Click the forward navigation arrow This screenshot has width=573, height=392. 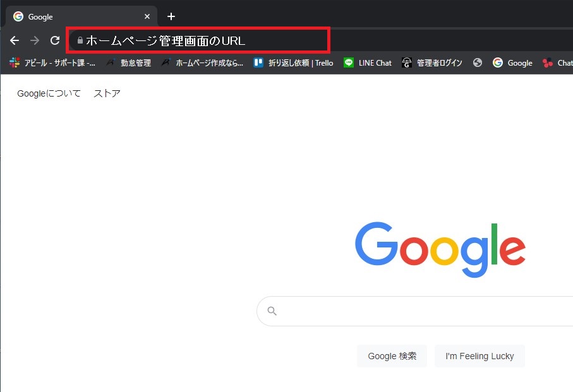click(x=35, y=40)
